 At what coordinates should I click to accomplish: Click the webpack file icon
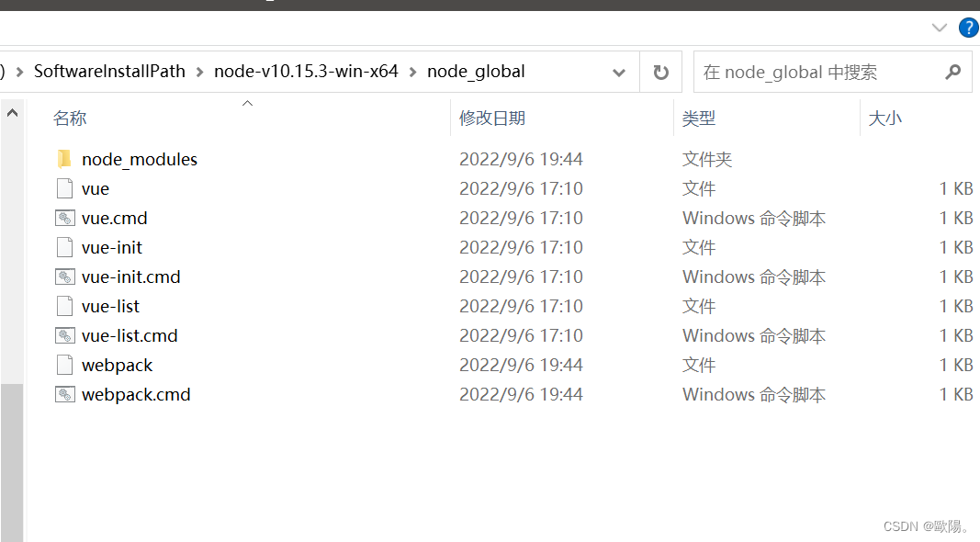pos(64,365)
